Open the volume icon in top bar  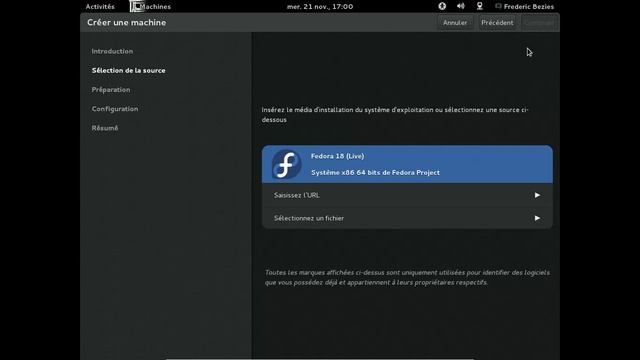click(461, 6)
